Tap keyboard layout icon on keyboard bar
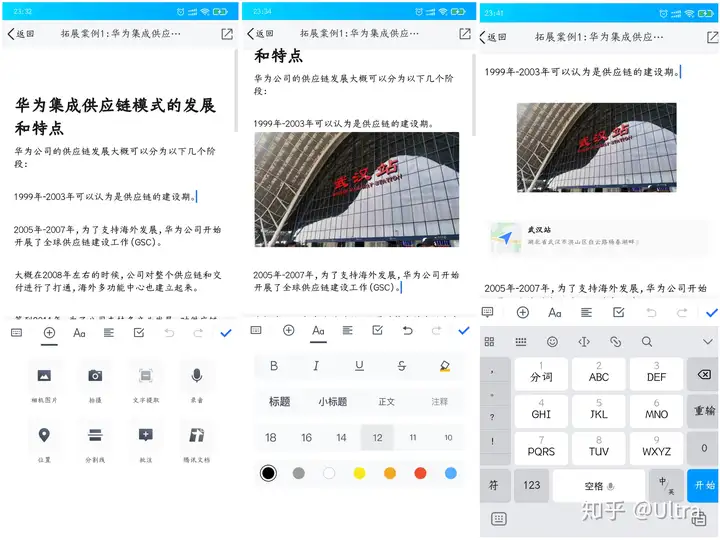 521,342
